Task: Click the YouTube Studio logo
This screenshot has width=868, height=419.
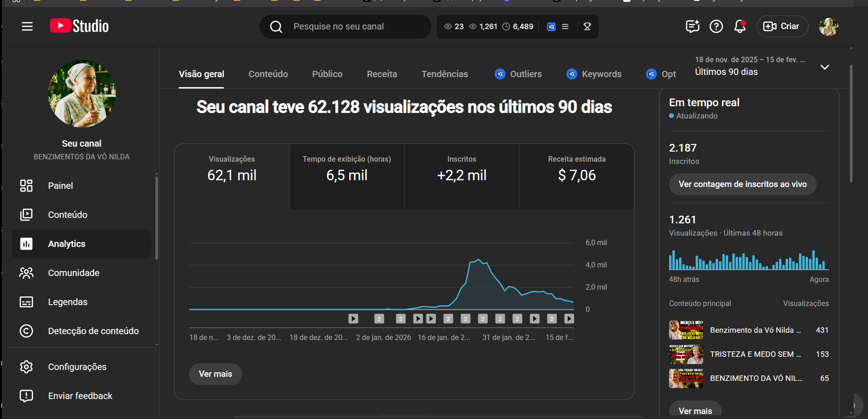Action: 79,26
